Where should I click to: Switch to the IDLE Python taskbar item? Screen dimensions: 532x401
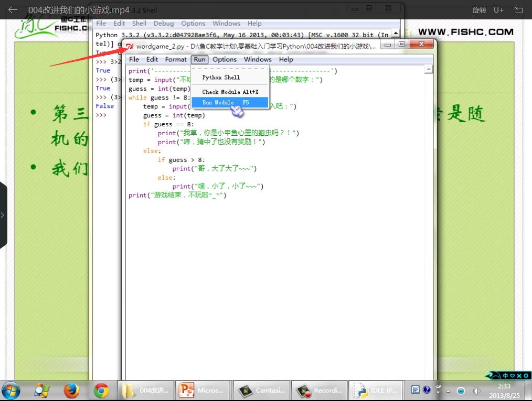coord(377,391)
